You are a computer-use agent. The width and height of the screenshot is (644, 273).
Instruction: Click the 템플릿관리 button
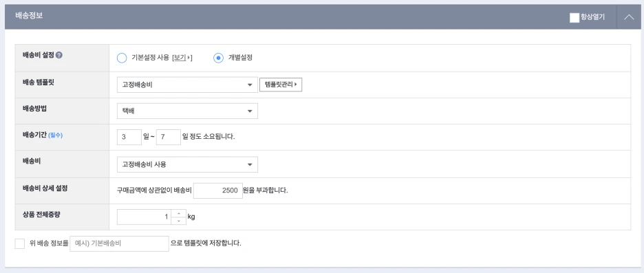point(281,85)
